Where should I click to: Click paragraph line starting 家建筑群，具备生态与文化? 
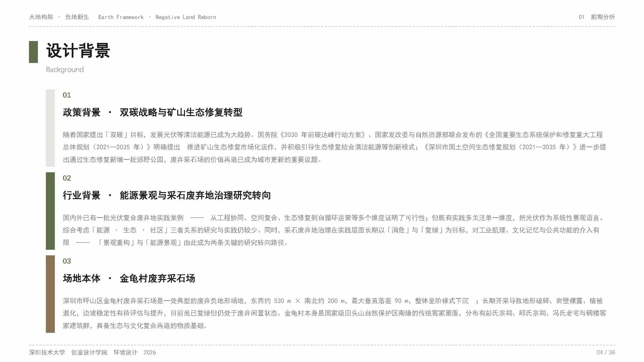[x=135, y=326]
